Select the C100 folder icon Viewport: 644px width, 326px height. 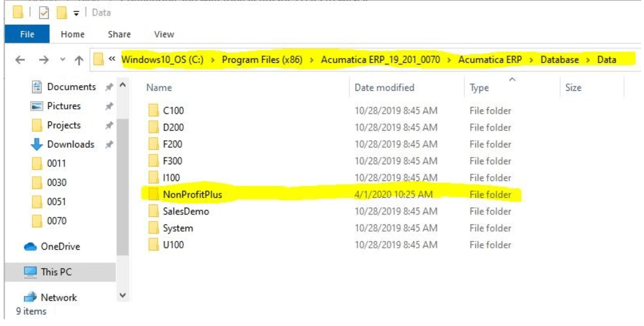point(154,111)
